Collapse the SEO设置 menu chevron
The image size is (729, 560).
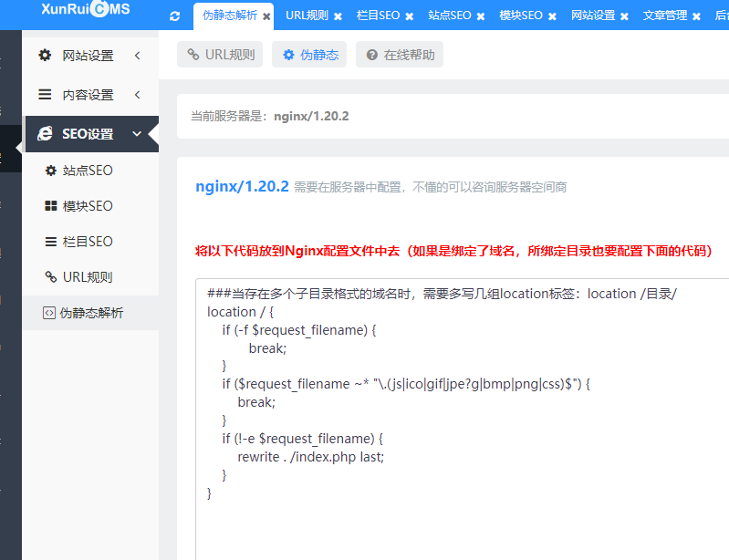(x=137, y=134)
